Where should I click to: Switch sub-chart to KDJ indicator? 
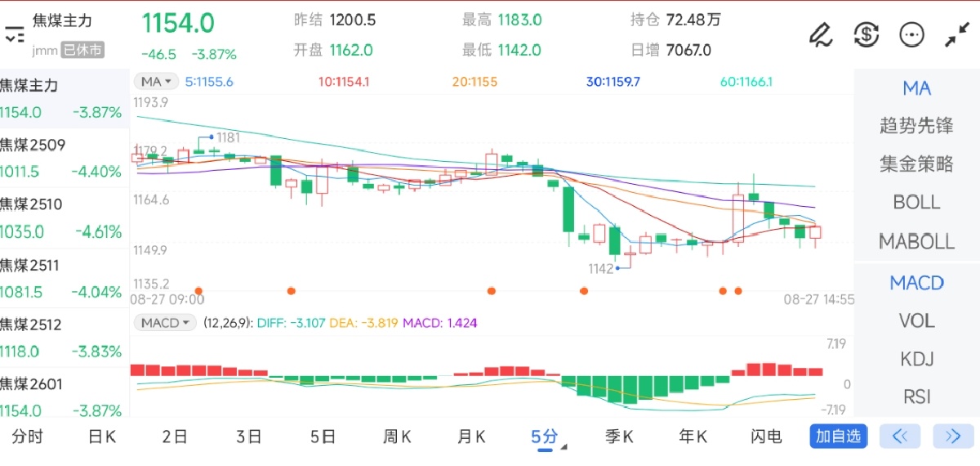916,359
